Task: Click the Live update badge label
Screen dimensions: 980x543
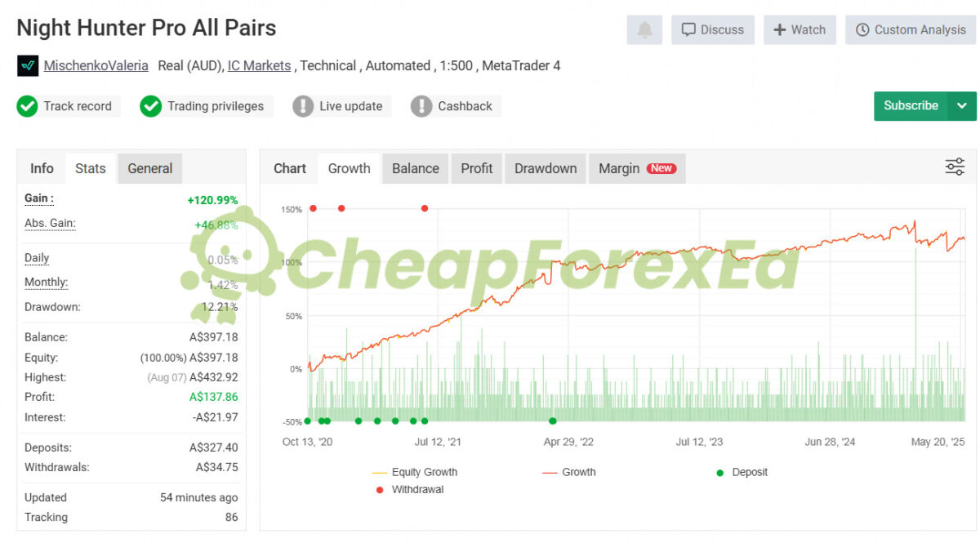Action: coord(351,106)
